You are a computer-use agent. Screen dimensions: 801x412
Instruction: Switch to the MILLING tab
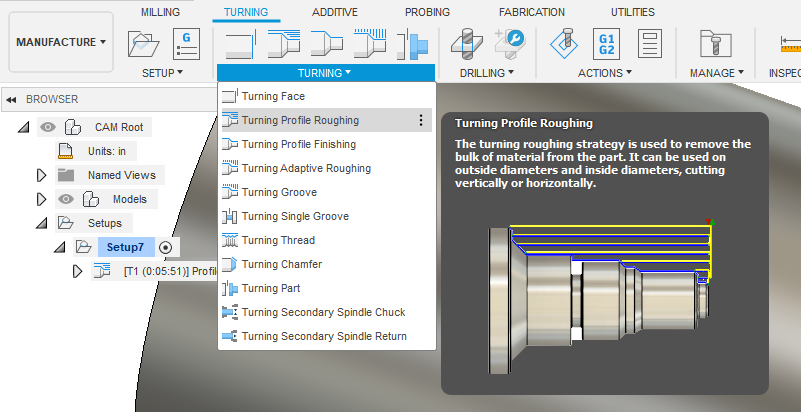click(160, 12)
